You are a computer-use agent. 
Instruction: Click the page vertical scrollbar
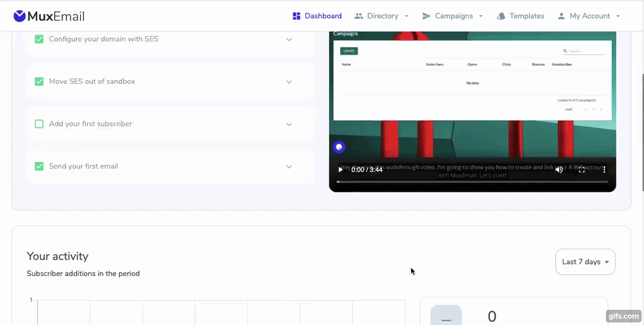[x=642, y=132]
